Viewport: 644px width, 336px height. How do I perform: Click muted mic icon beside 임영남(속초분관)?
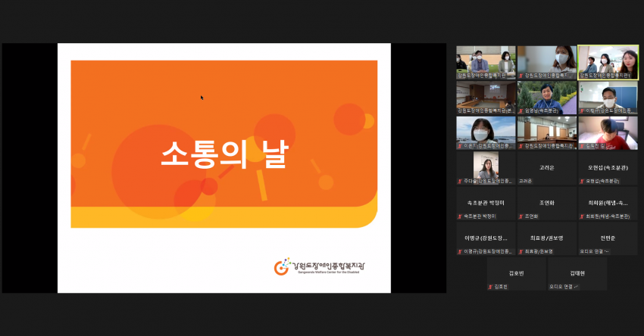pos(521,111)
